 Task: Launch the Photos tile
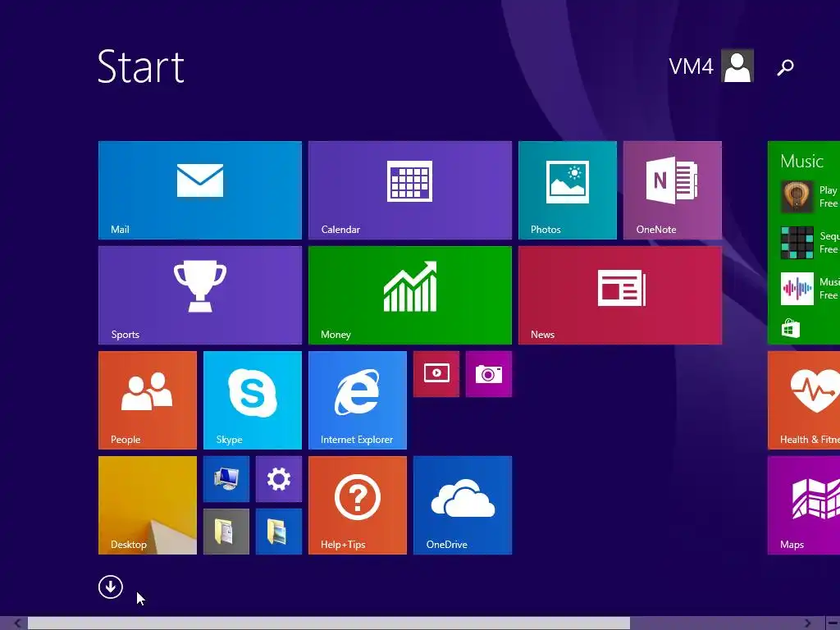coord(568,190)
